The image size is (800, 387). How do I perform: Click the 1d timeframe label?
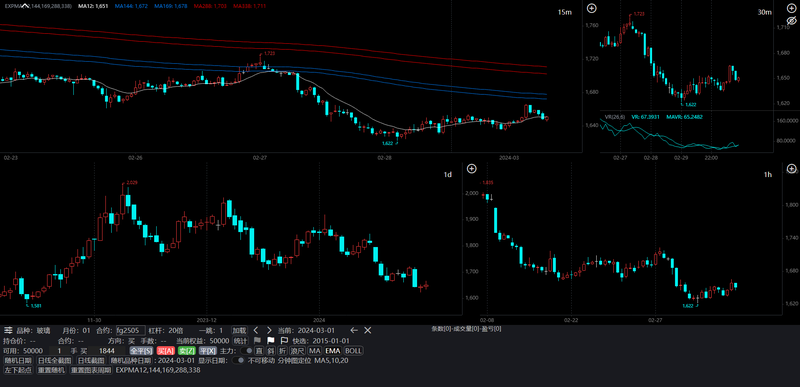(447, 175)
